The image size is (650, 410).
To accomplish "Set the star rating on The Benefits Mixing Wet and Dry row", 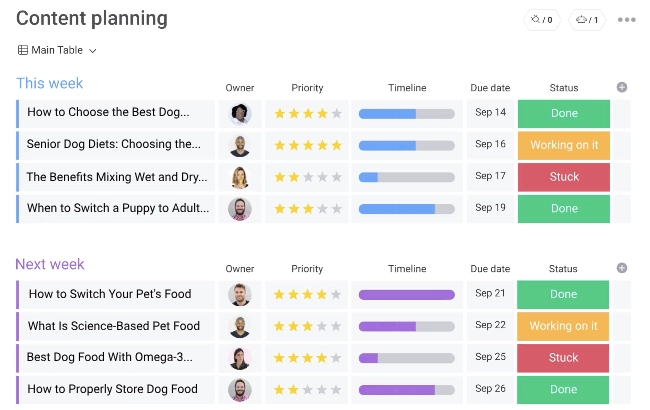I will coord(308,177).
